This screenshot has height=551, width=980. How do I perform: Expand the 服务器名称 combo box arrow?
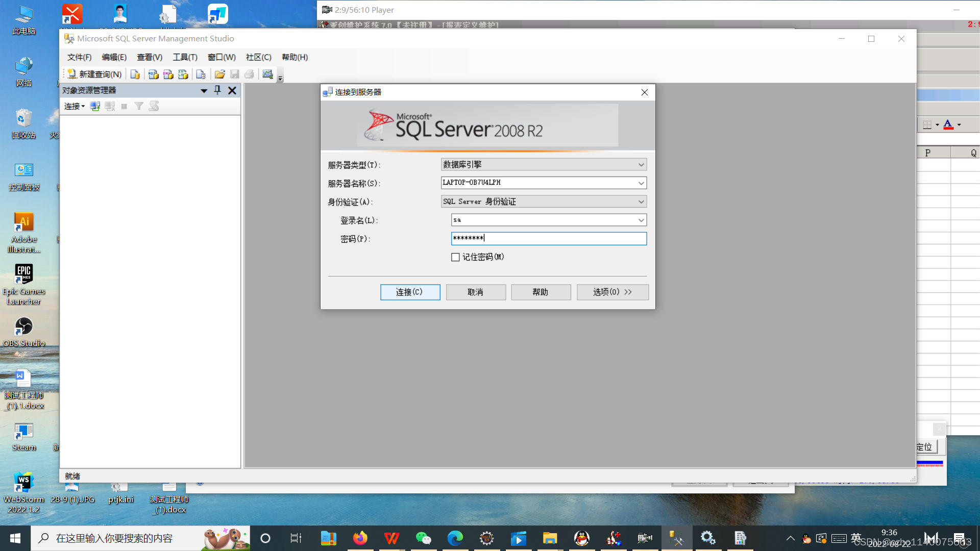coord(641,183)
